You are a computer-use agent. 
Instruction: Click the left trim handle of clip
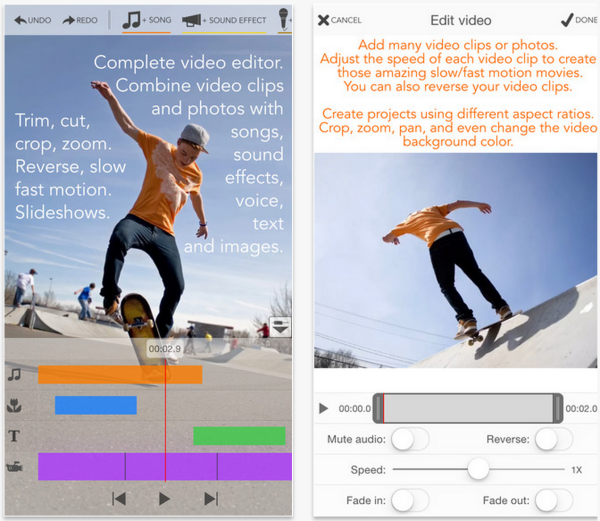click(x=378, y=408)
